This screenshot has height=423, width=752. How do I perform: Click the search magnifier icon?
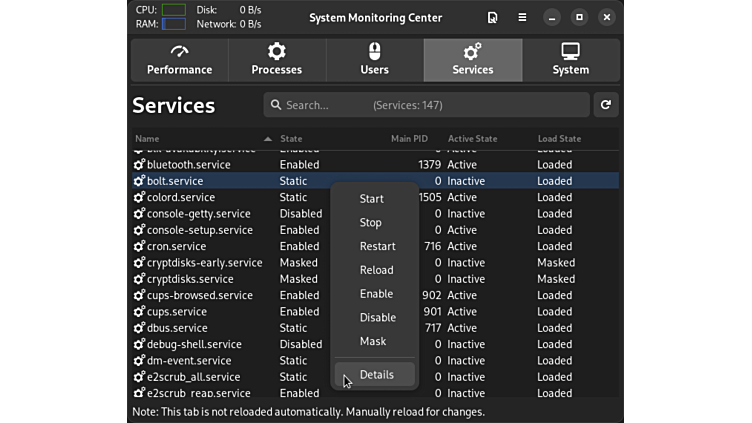click(x=275, y=105)
